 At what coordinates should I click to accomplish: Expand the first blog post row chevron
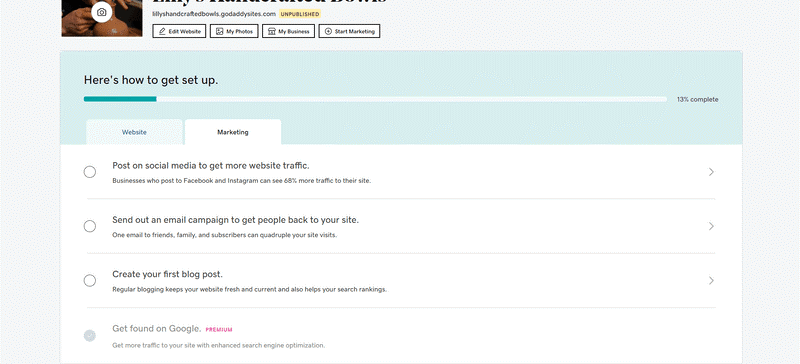pos(711,281)
